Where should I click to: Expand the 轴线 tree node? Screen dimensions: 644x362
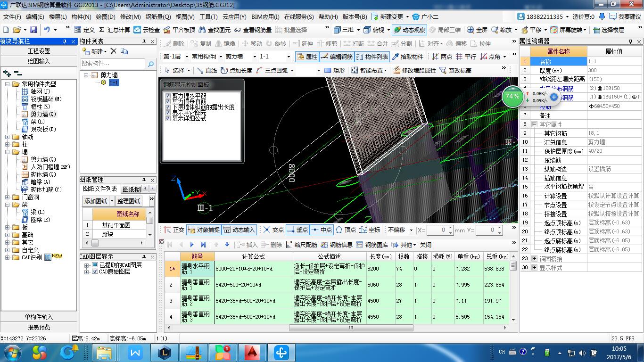click(8, 137)
